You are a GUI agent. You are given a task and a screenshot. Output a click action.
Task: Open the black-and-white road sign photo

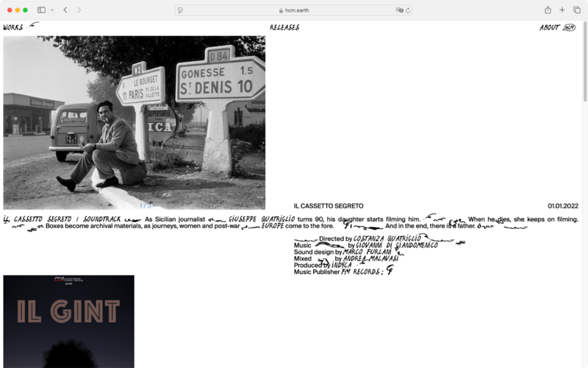pos(134,121)
